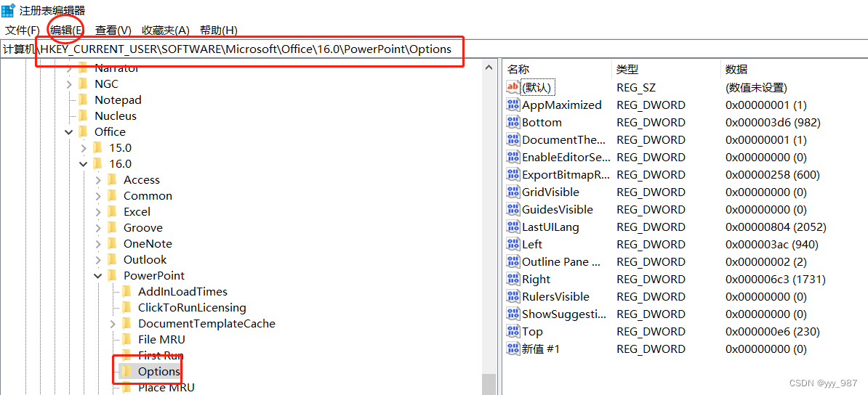
Task: Expand the Outlook key
Action: pos(98,259)
